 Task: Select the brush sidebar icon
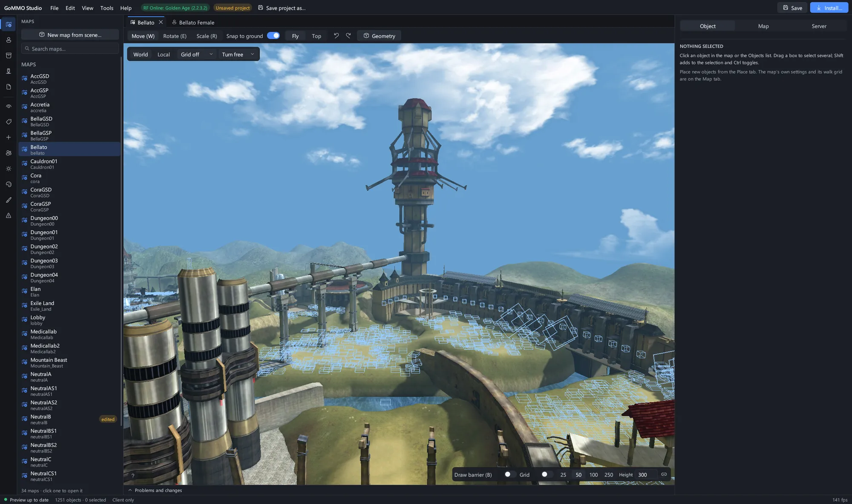[9, 200]
